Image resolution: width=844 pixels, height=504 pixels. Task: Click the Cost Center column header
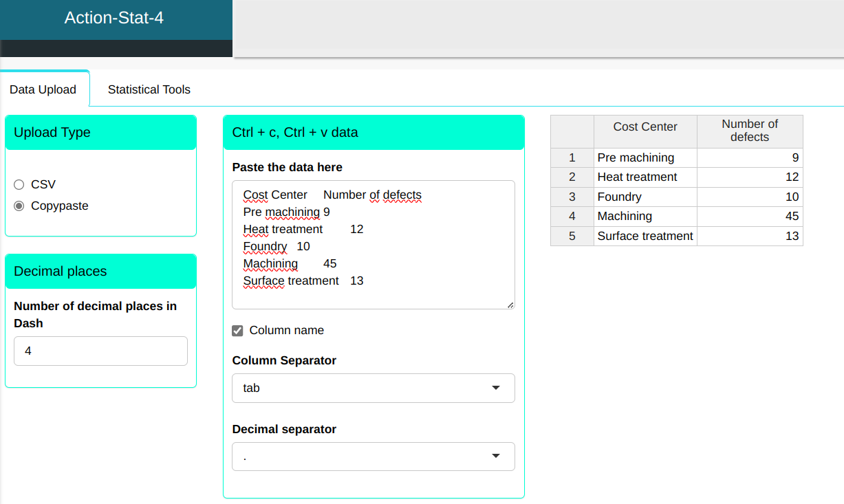pyautogui.click(x=645, y=127)
